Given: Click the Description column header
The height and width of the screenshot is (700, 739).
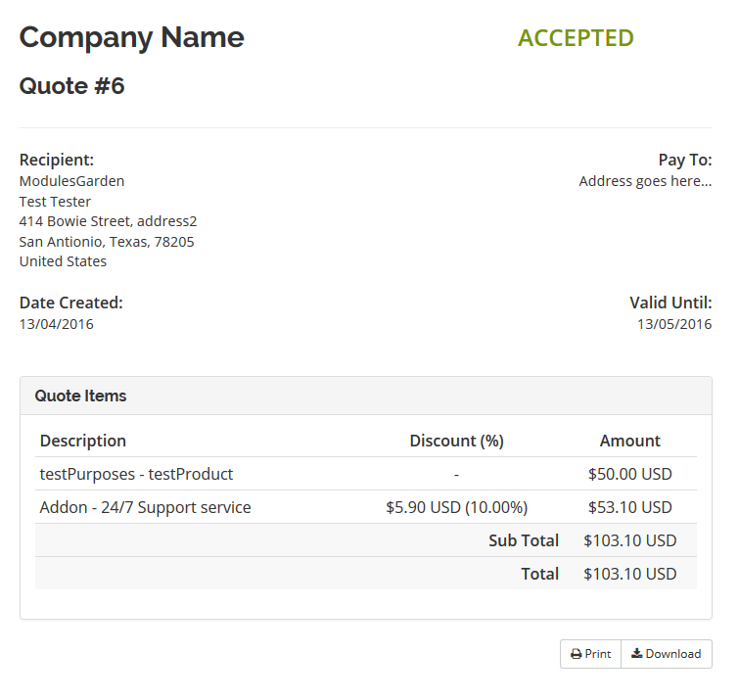Looking at the screenshot, I should pyautogui.click(x=83, y=441).
